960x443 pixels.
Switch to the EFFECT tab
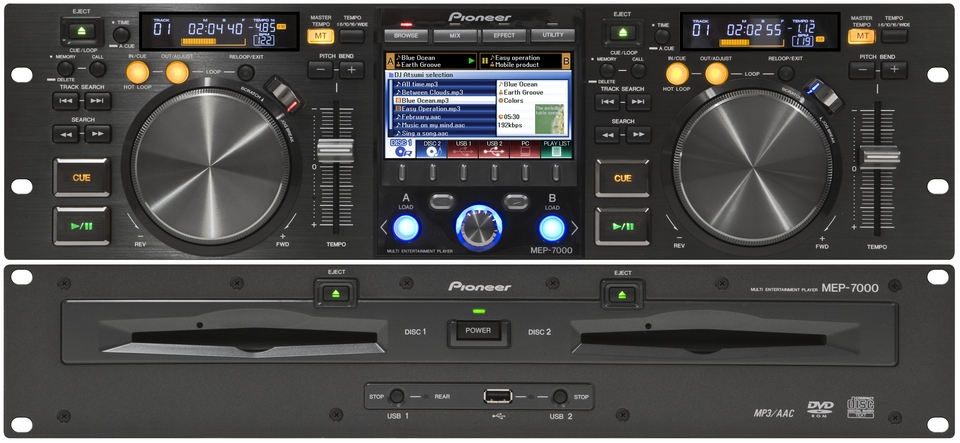(503, 35)
